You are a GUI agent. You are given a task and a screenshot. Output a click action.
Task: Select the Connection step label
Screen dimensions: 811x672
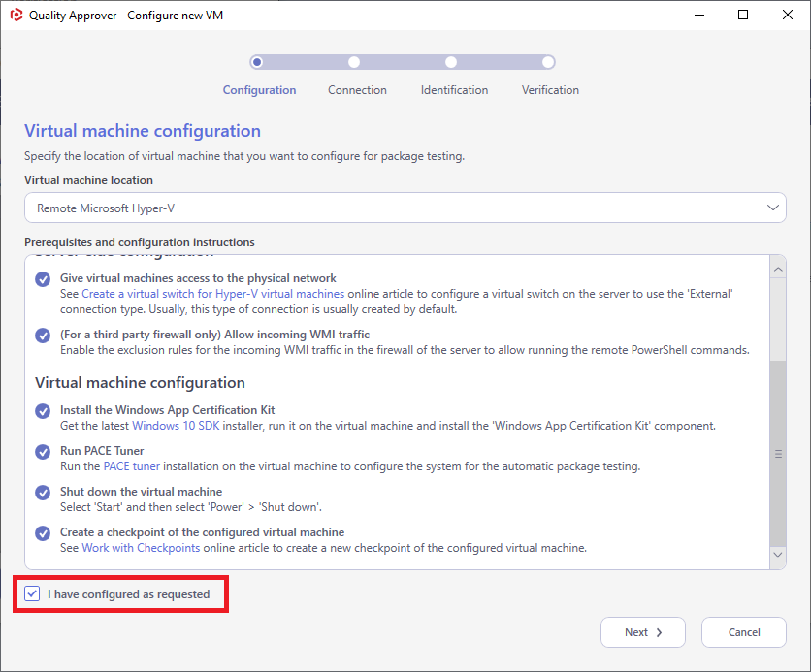(x=357, y=90)
